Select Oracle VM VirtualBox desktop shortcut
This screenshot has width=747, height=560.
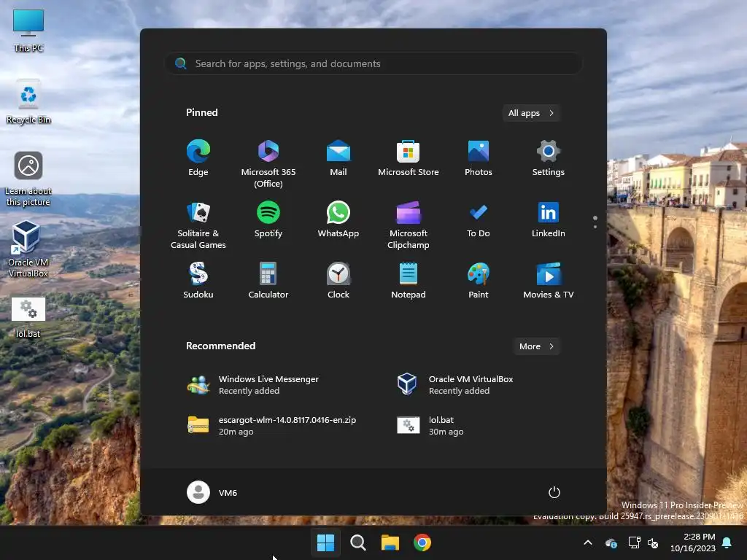[x=28, y=249]
